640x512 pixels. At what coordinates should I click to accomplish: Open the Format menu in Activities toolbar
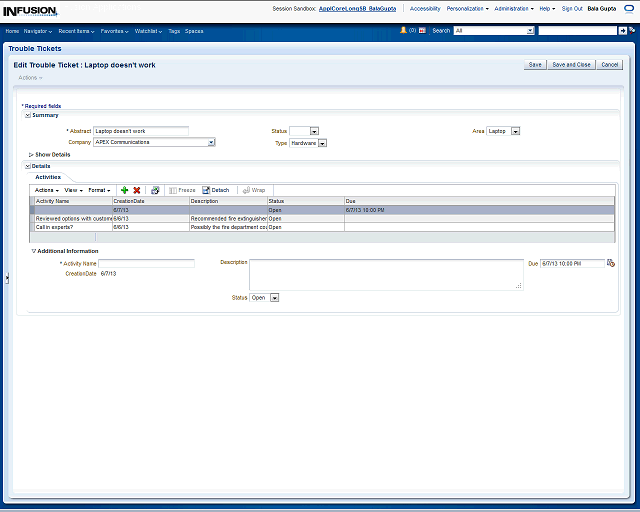pos(99,190)
